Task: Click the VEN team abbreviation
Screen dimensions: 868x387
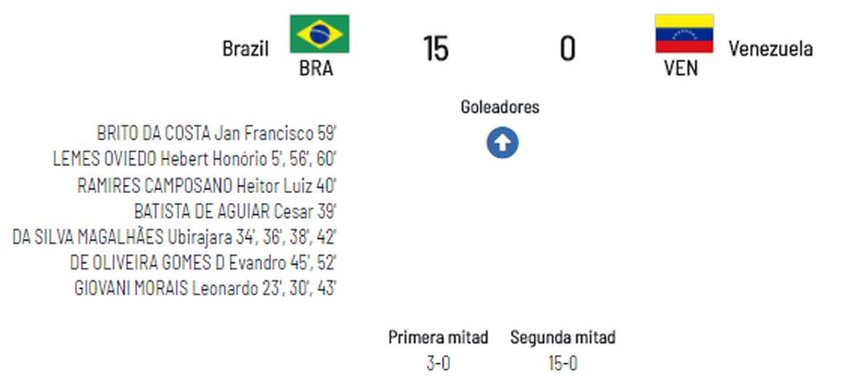Action: click(x=681, y=69)
